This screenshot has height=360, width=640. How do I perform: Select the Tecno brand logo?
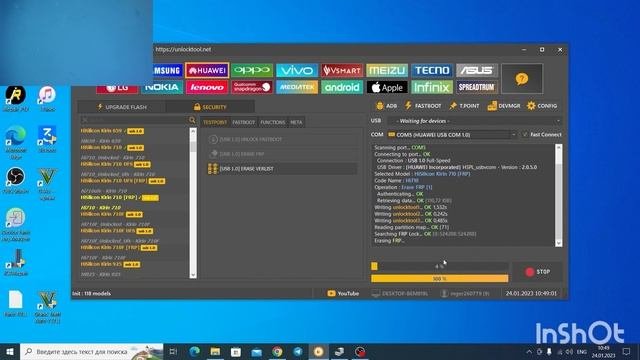click(432, 70)
